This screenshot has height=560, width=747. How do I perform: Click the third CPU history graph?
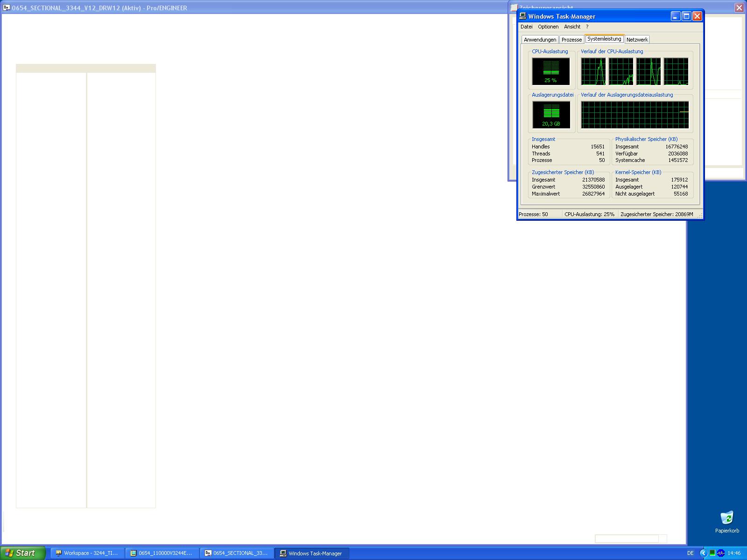click(648, 71)
